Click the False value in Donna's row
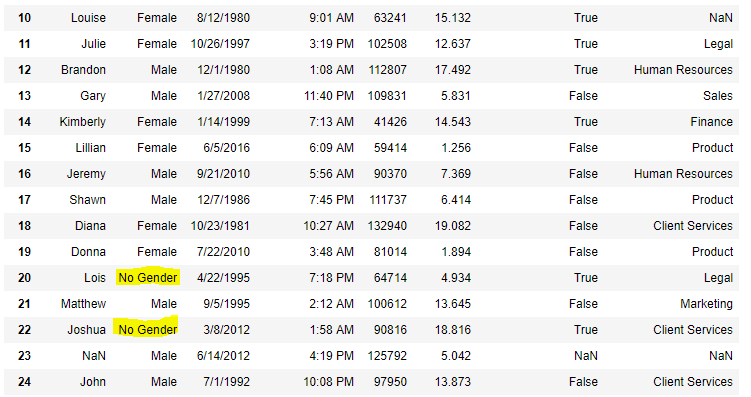Screen dimensions: 751x397 coord(583,252)
